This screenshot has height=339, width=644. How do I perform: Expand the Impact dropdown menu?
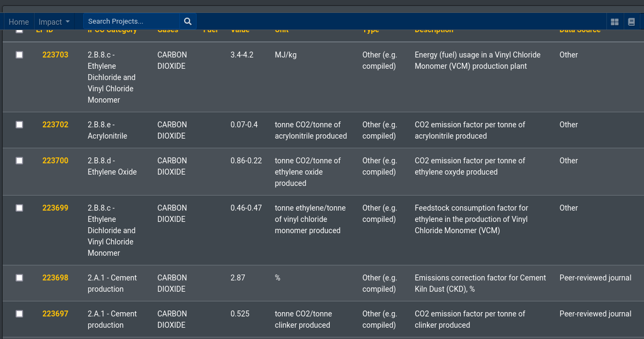tap(54, 21)
